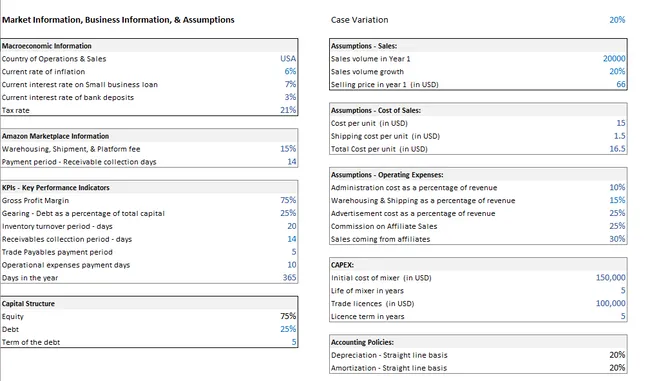Click the 'Country of Operations & Sales' label
This screenshot has height=381, width=650.
(54, 59)
